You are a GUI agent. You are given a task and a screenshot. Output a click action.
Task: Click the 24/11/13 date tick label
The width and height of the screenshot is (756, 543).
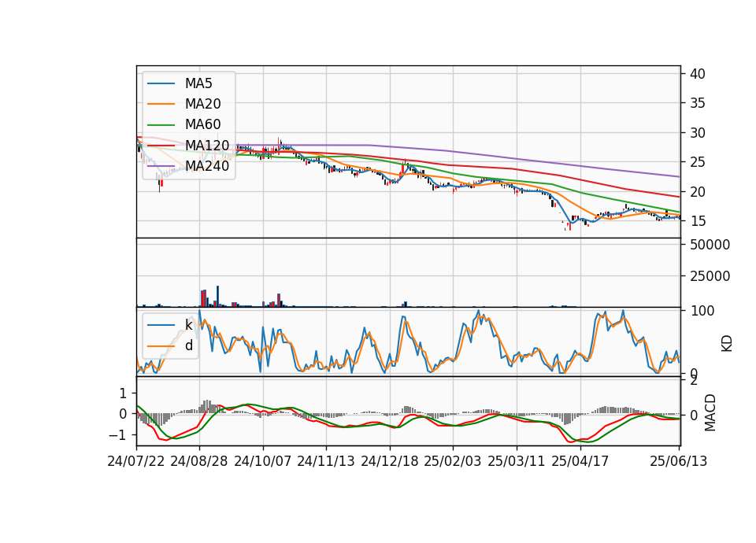pos(326,461)
